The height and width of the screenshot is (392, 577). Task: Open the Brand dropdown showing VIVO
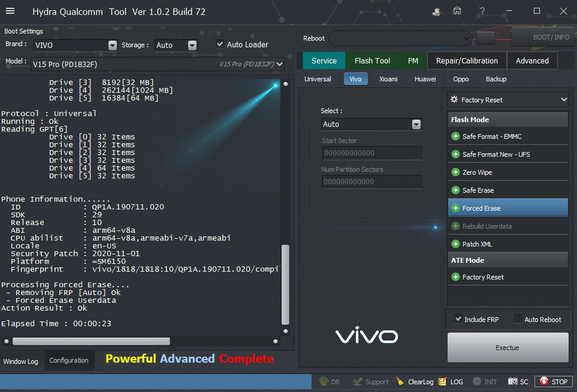pyautogui.click(x=75, y=45)
